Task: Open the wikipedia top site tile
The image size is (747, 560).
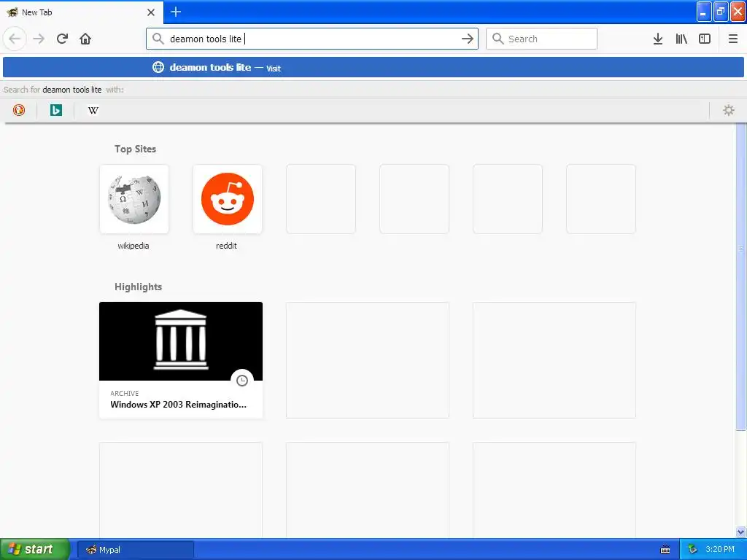Action: click(134, 199)
